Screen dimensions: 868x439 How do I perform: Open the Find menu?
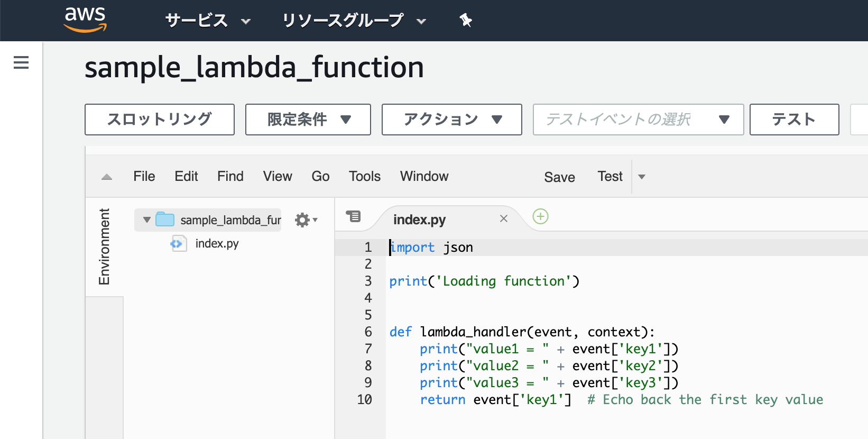click(x=230, y=176)
